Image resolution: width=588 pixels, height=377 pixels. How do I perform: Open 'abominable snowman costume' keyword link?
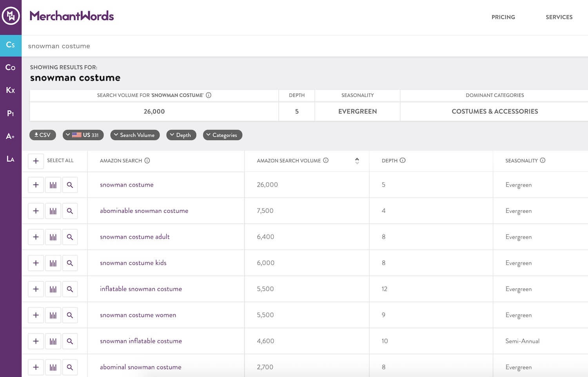pos(144,211)
